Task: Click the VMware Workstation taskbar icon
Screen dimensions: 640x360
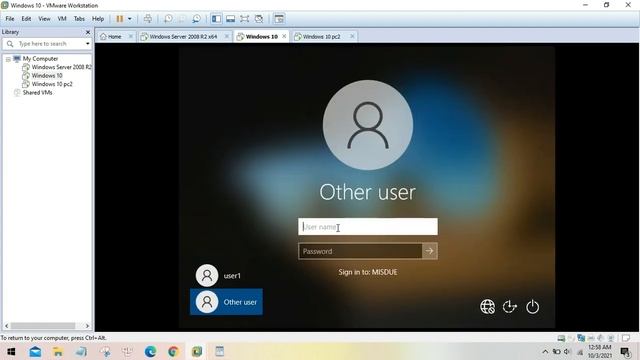Action: pyautogui.click(x=197, y=351)
